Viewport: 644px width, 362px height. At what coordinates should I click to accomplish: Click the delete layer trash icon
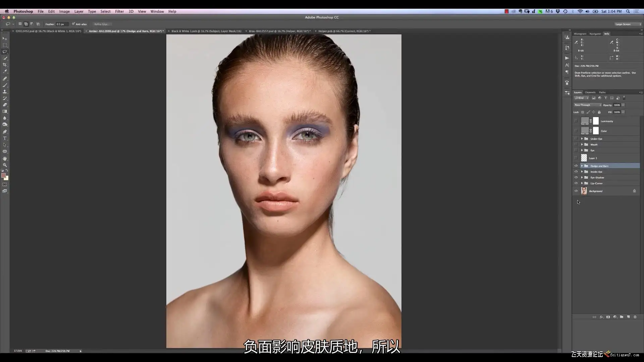635,317
